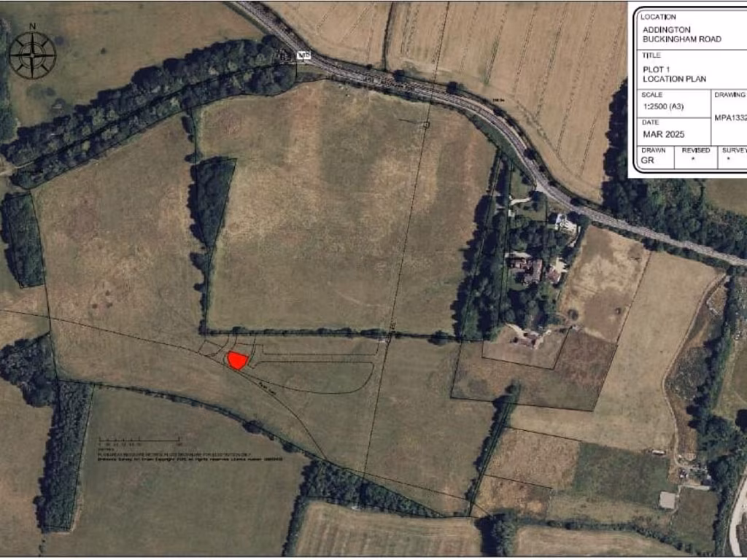This screenshot has width=747, height=560.
Task: Click the white road label marker on the road
Action: (x=303, y=55)
